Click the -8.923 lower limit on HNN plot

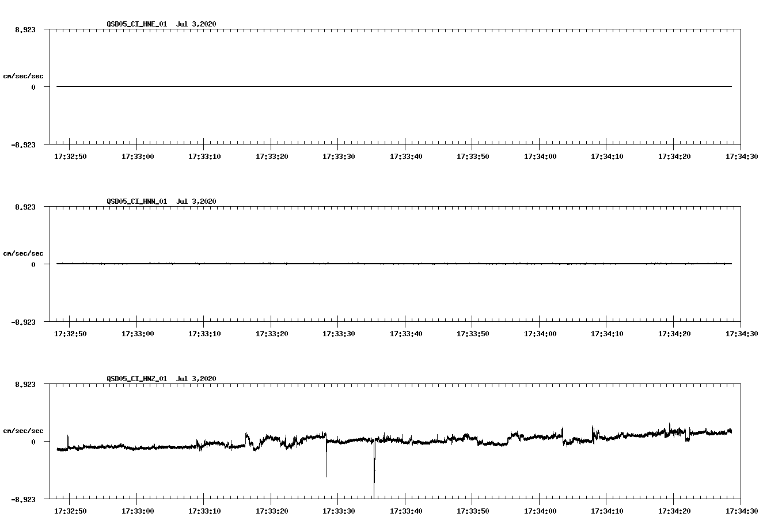tap(22, 322)
